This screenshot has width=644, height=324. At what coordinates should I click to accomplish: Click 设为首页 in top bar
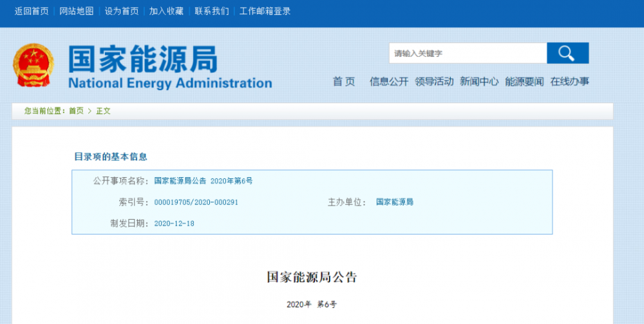pyautogui.click(x=121, y=11)
